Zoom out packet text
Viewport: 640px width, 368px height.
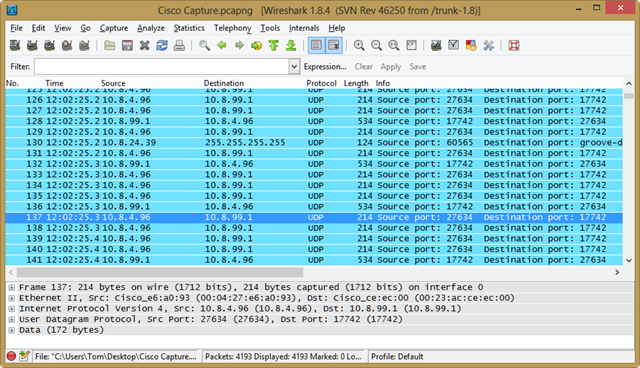376,45
